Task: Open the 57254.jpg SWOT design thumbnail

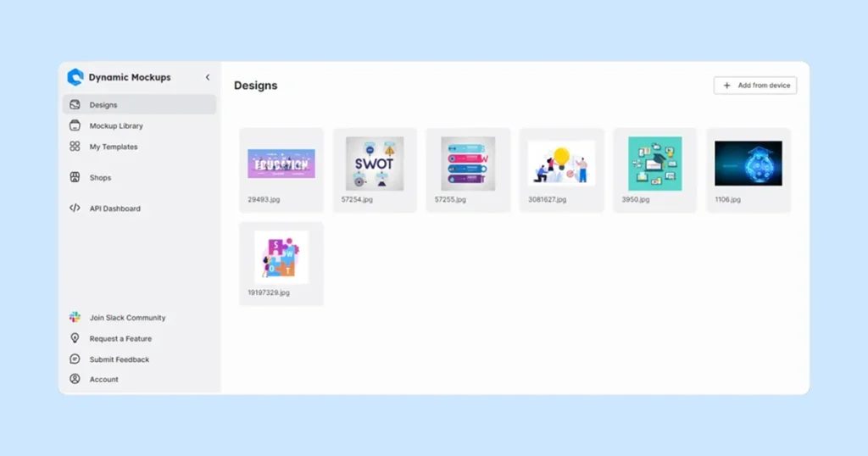Action: click(x=375, y=164)
